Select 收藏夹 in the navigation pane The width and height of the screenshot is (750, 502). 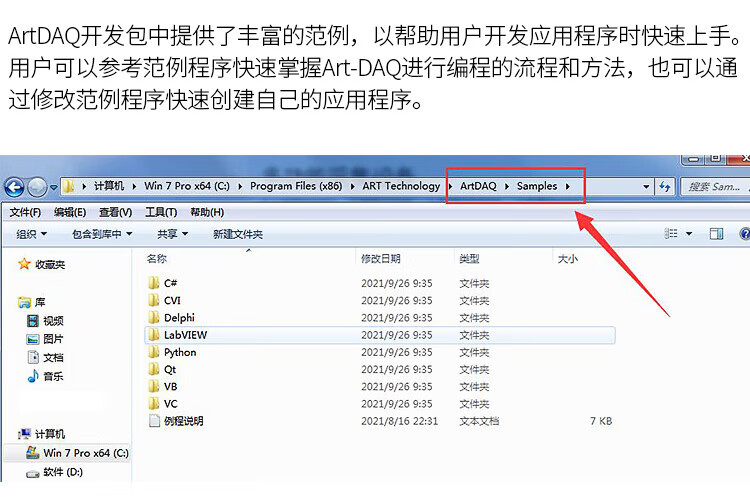coord(49,265)
